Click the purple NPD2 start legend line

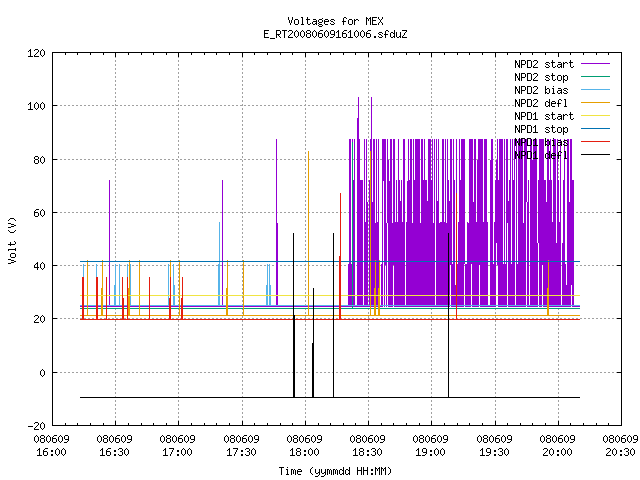tap(595, 64)
